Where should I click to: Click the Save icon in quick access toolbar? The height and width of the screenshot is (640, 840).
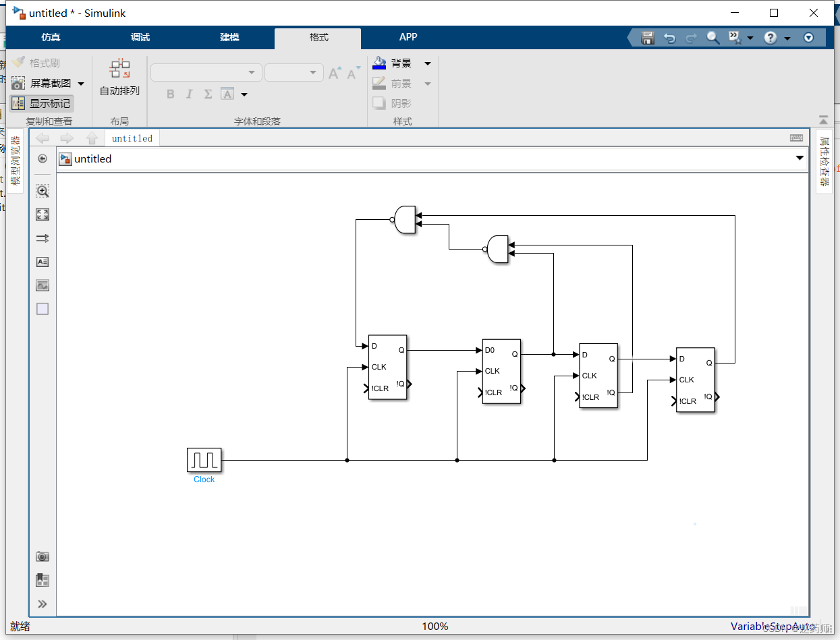point(648,38)
